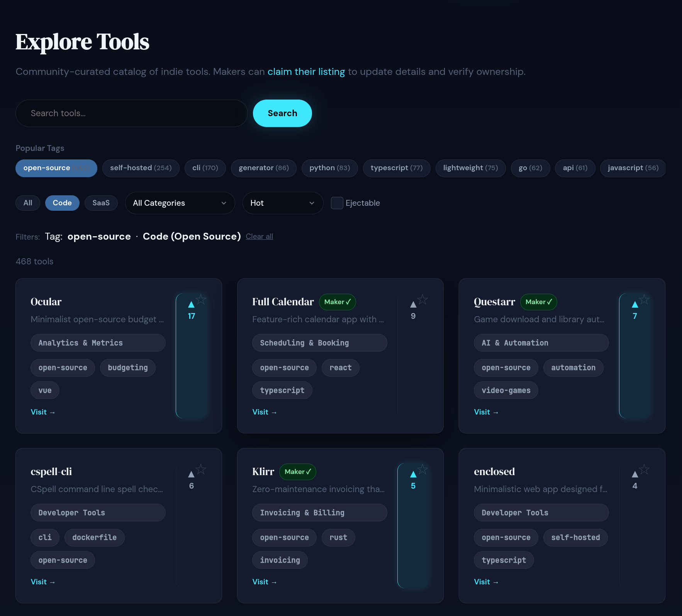Open the All Categories dropdown
The image size is (682, 616).
pos(180,203)
